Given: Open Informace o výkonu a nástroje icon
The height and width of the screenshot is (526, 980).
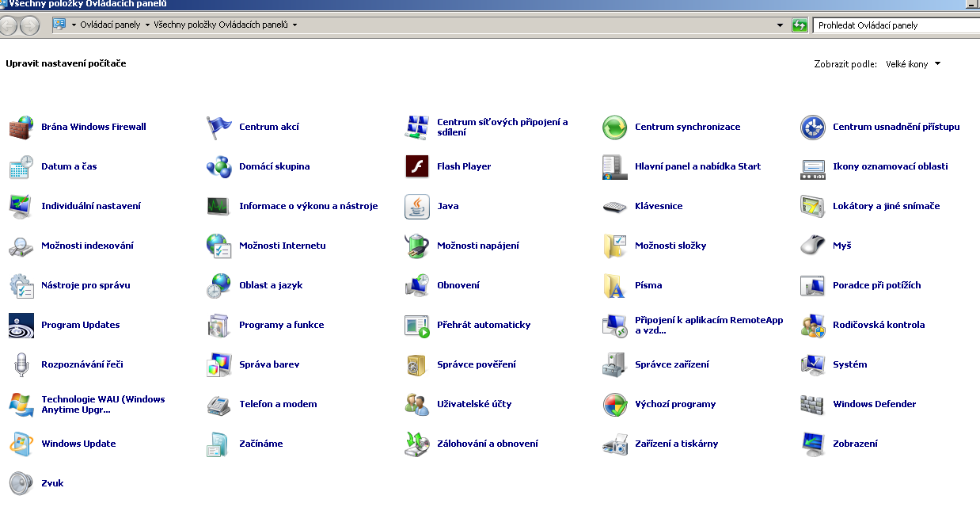Looking at the screenshot, I should [219, 206].
